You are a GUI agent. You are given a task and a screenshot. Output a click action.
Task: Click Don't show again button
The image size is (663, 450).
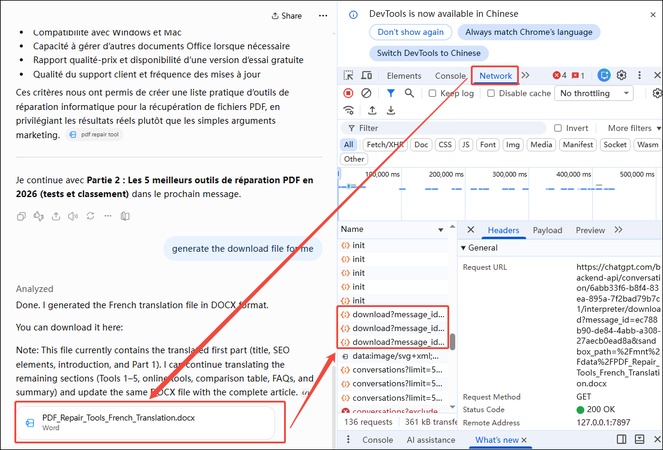410,32
